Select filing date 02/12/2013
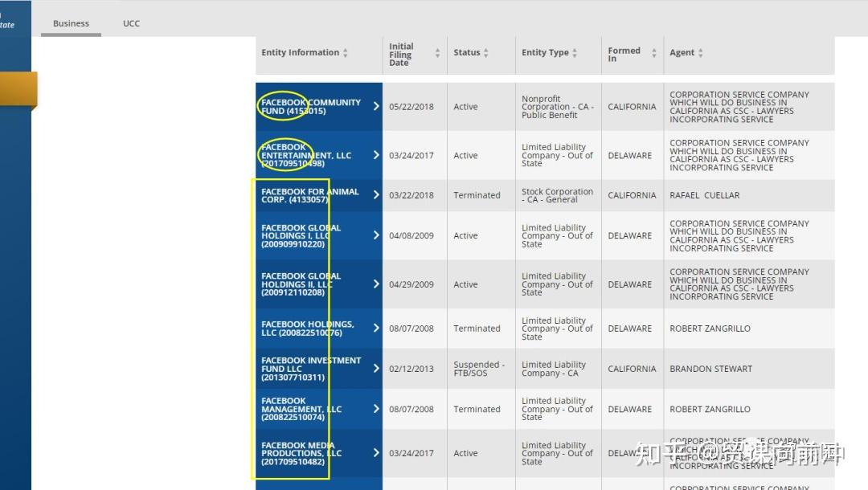The height and width of the screenshot is (490, 868). tap(411, 369)
